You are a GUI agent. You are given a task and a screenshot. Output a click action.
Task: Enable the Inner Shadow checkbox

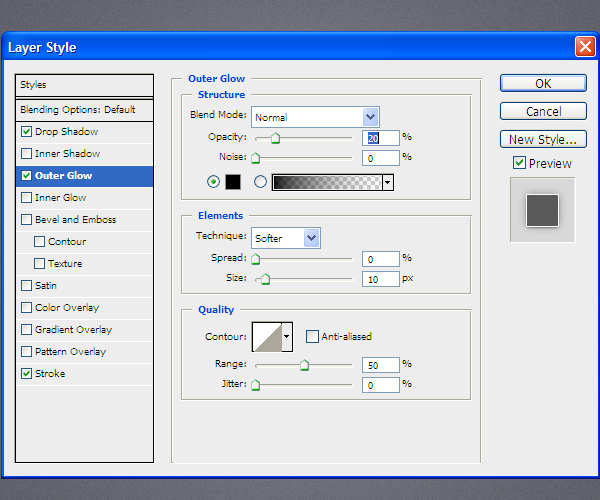26,153
